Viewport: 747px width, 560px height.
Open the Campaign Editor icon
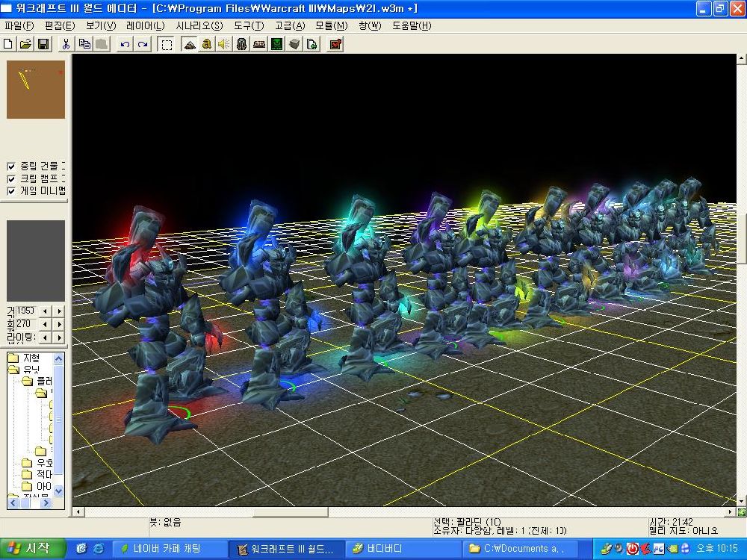(x=259, y=44)
